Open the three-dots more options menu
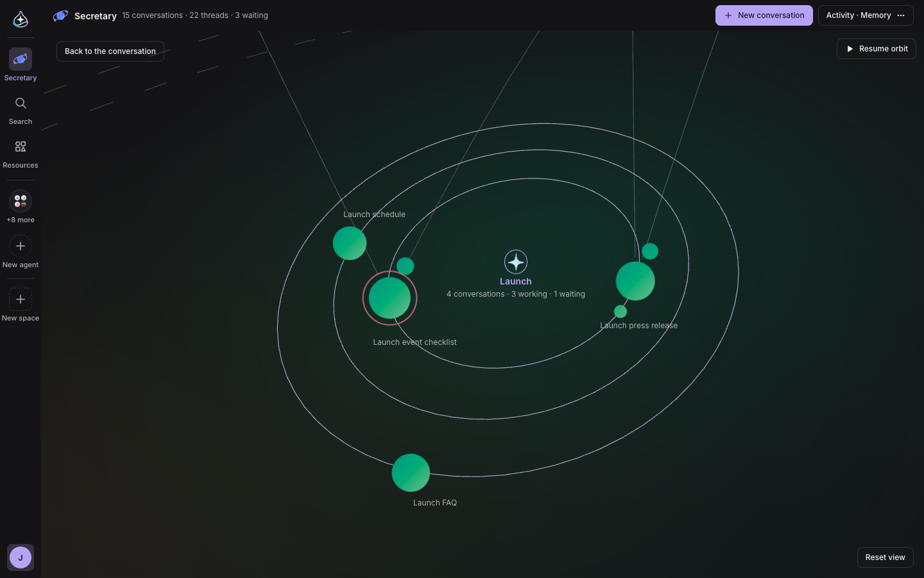 tap(901, 15)
